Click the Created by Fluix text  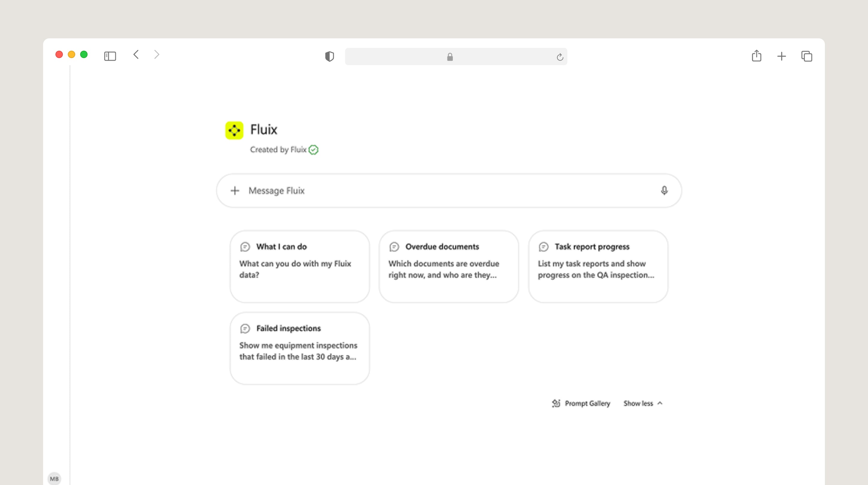278,150
